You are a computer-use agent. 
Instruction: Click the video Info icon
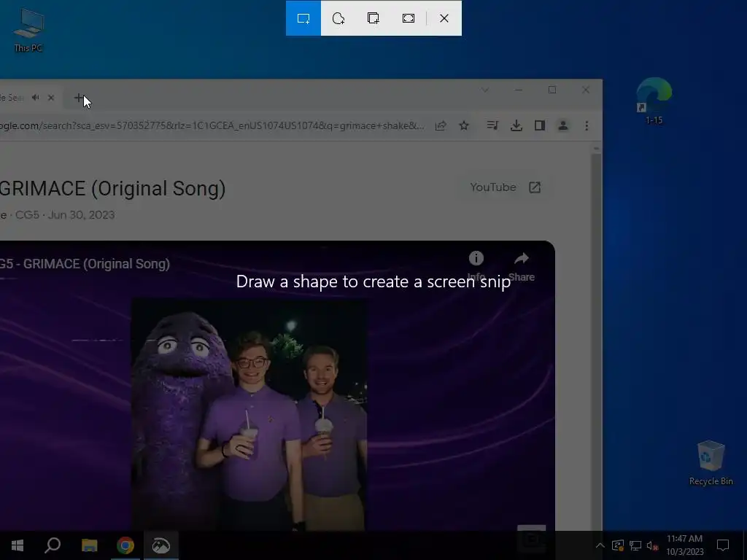click(476, 258)
